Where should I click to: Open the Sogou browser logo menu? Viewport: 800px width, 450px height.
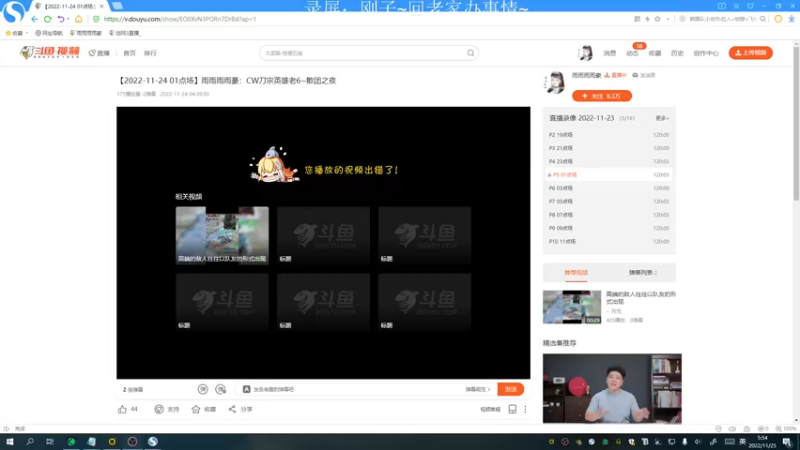tap(13, 11)
